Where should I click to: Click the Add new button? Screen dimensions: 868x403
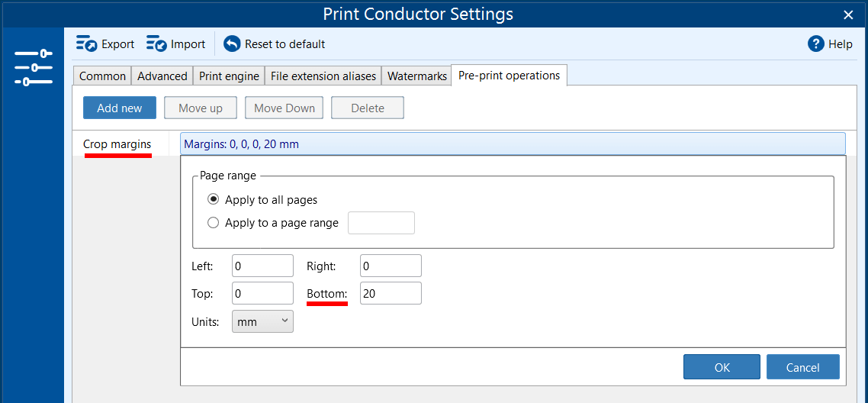119,108
